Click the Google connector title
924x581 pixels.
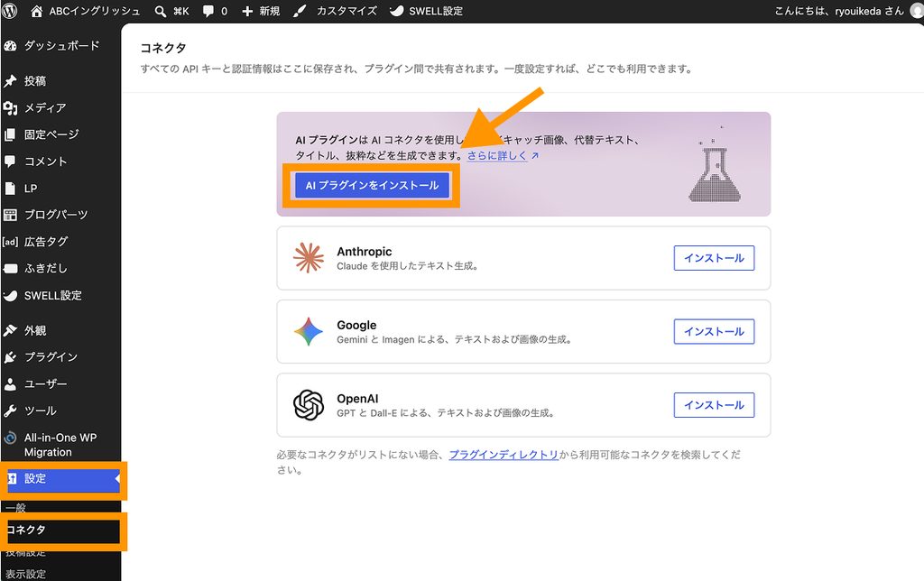356,326
